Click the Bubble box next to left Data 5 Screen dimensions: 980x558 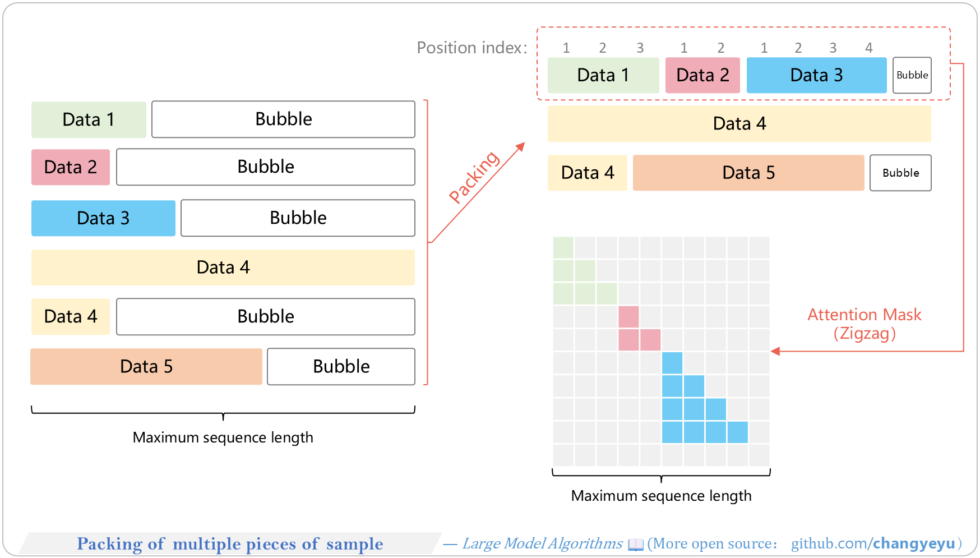[x=341, y=367]
